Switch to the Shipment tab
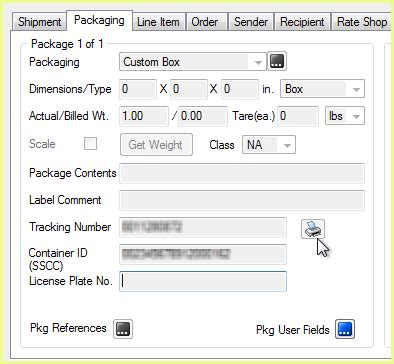This screenshot has width=394, height=364. (39, 22)
